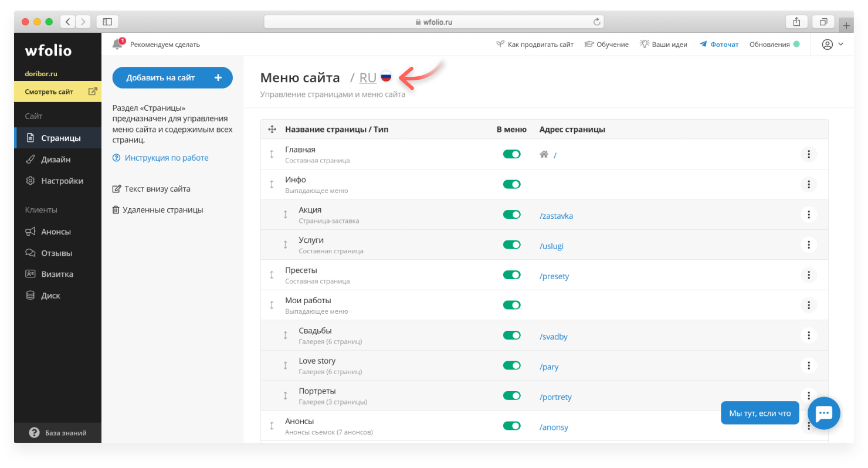Open Дизайн section in sidebar
The height and width of the screenshot is (468, 868).
tap(56, 160)
